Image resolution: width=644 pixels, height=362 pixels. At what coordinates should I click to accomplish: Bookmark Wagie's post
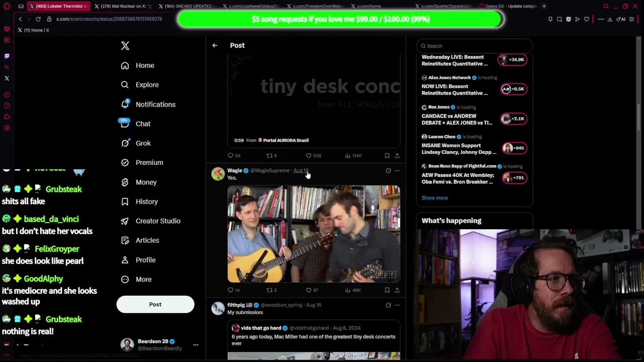coord(387,290)
